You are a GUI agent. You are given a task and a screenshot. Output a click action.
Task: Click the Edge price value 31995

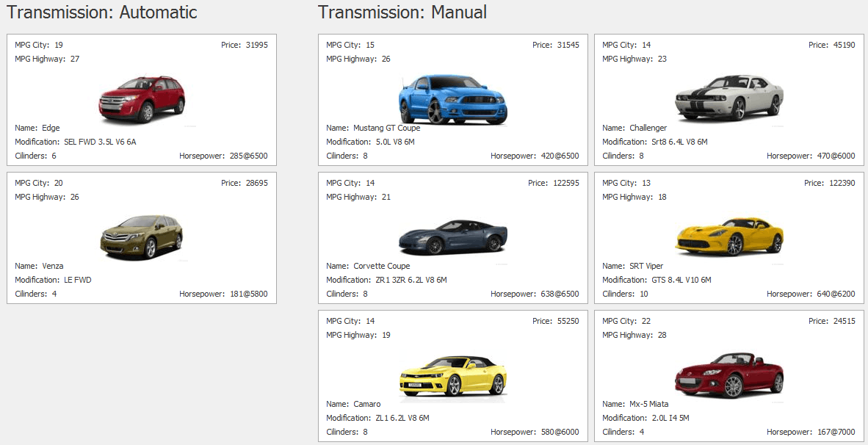pyautogui.click(x=257, y=45)
